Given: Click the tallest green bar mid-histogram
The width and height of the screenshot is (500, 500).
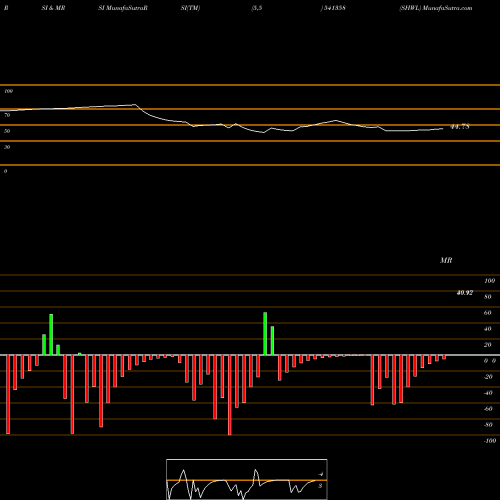Looking at the screenshot, I should pos(265,334).
